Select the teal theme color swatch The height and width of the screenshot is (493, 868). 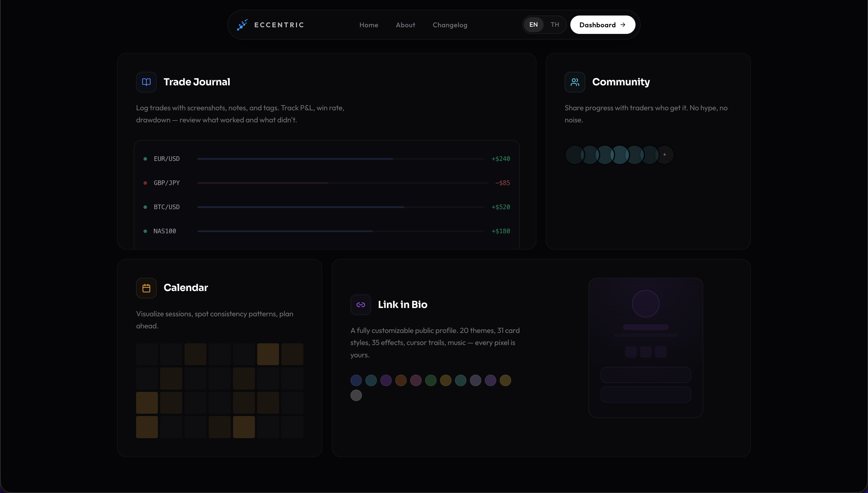(x=371, y=380)
